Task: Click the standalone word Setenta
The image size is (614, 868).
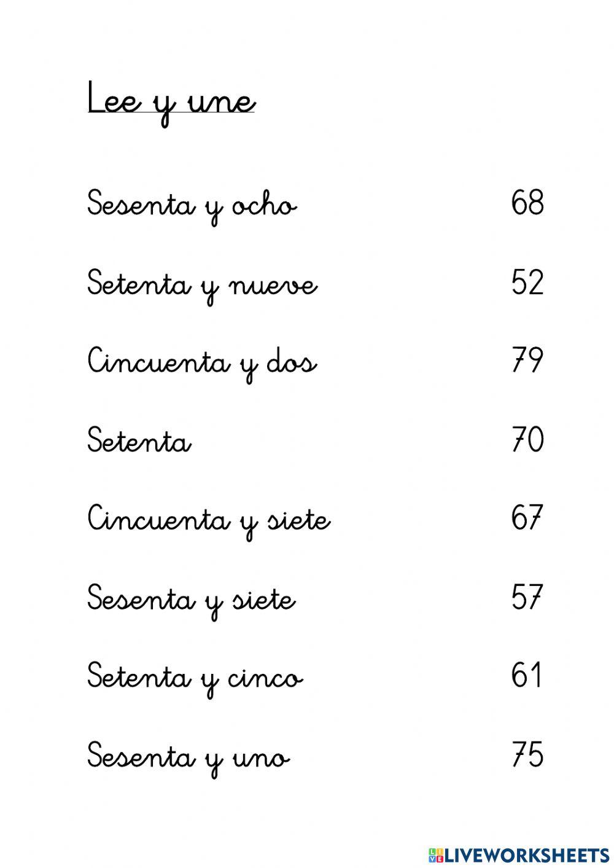Action: (x=139, y=441)
